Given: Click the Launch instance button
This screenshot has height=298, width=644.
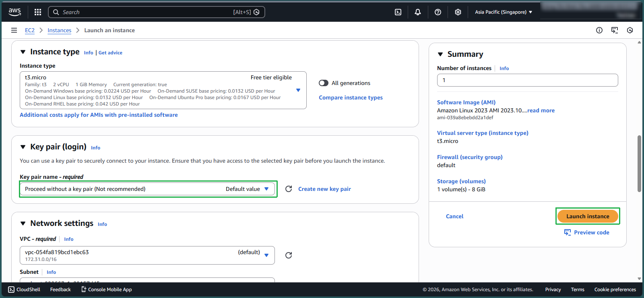Looking at the screenshot, I should pos(588,216).
